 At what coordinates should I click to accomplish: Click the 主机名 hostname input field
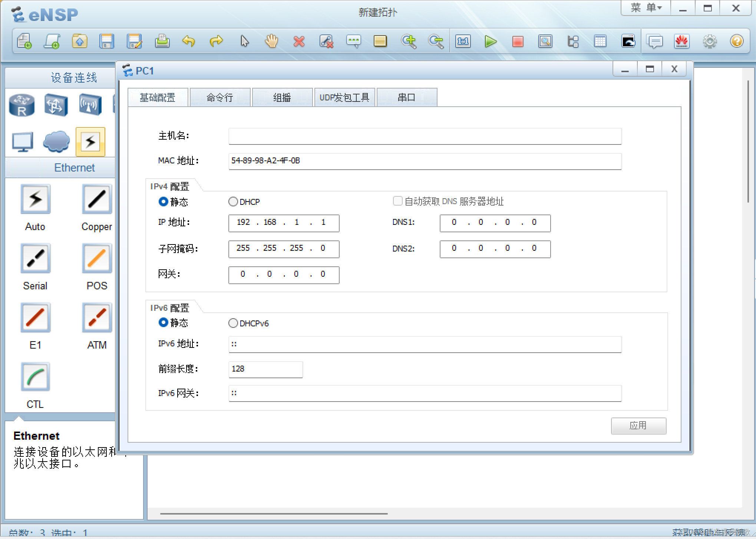[425, 136]
